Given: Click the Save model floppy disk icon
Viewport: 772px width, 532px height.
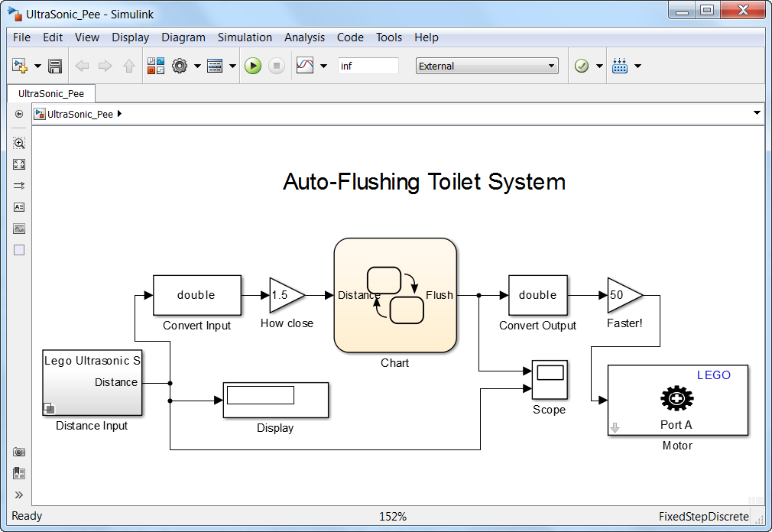Looking at the screenshot, I should click(x=55, y=66).
